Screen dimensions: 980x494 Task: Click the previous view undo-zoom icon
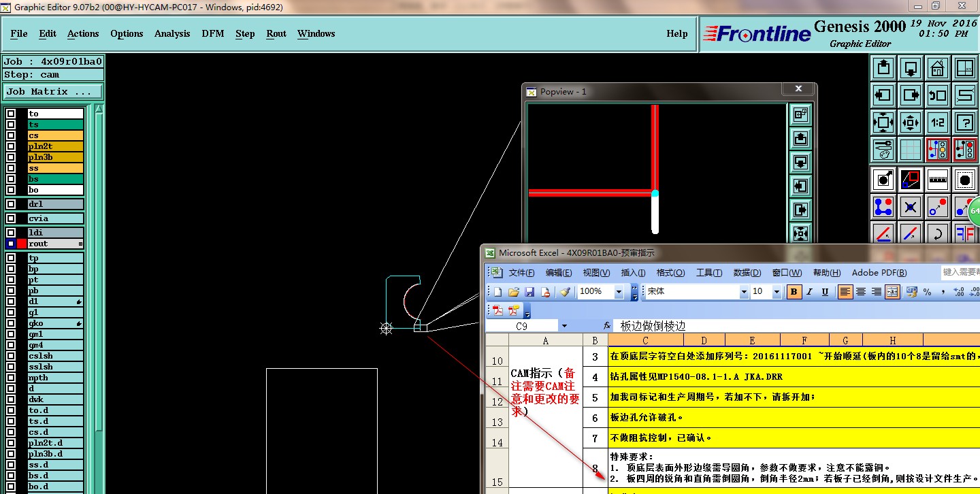(x=937, y=95)
